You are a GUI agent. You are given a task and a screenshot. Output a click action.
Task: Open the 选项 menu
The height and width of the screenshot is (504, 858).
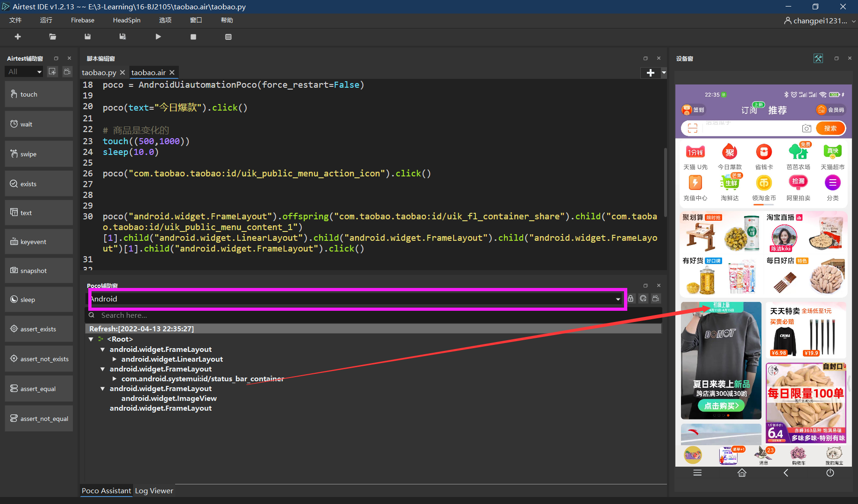point(165,20)
